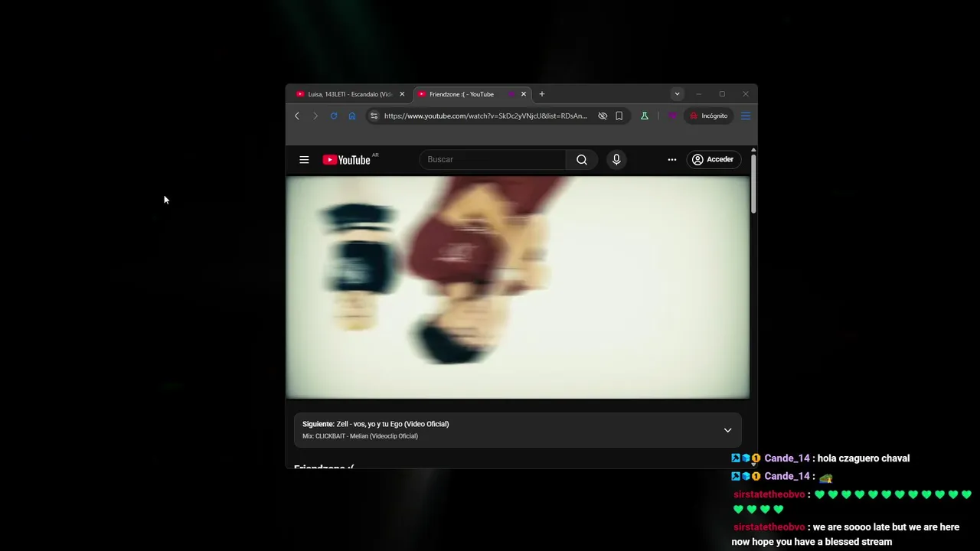
Task: Select the Friendzone :( - YouTube tab
Action: [472, 94]
